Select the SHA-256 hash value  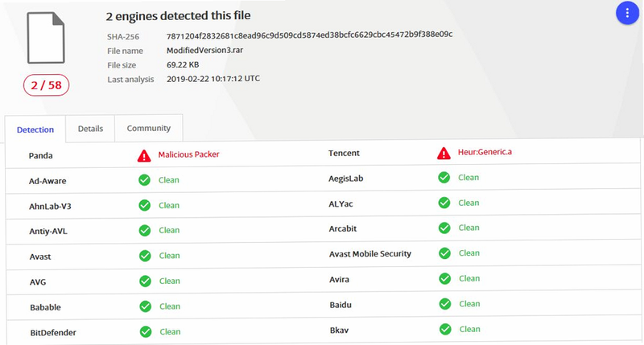pyautogui.click(x=309, y=35)
